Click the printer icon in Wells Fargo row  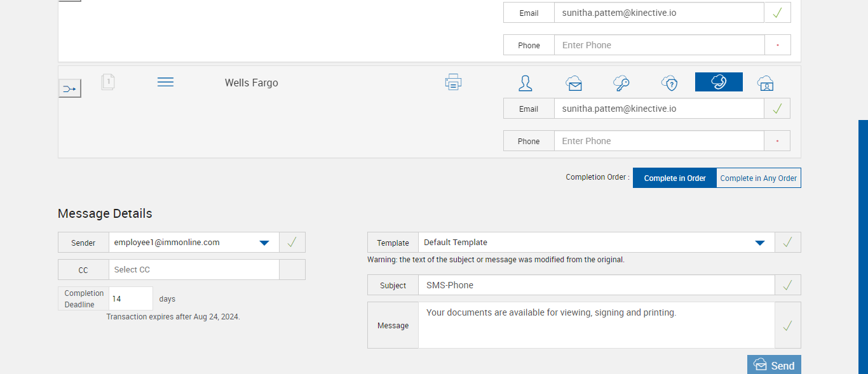coord(453,83)
